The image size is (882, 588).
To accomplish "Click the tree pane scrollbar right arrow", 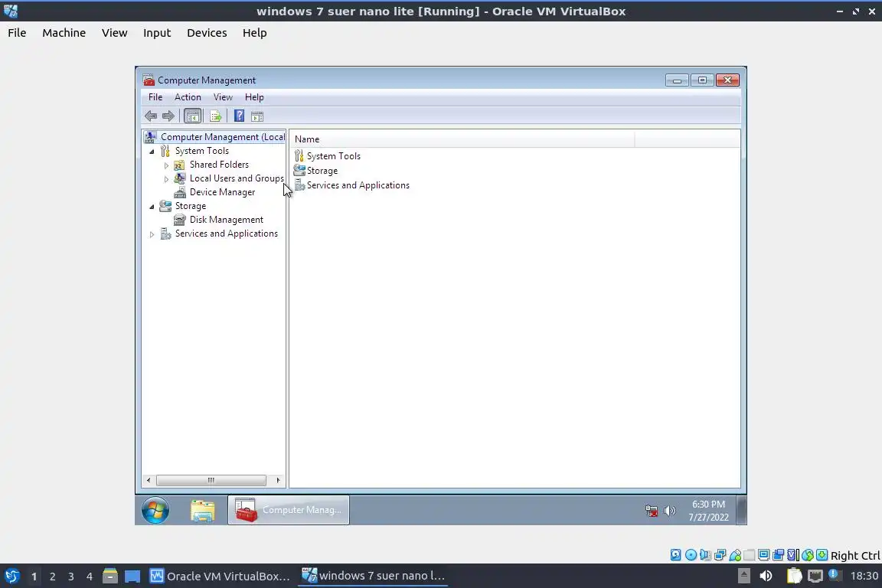I will point(278,480).
